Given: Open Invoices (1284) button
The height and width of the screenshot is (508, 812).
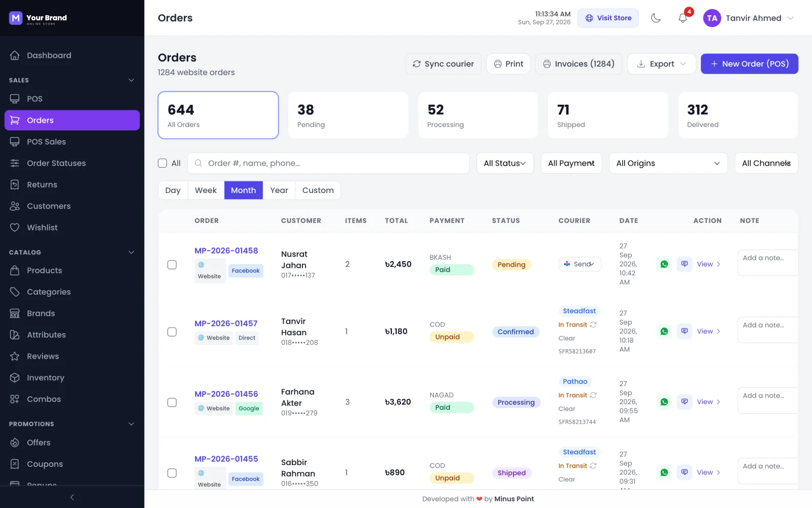Looking at the screenshot, I should pos(579,64).
